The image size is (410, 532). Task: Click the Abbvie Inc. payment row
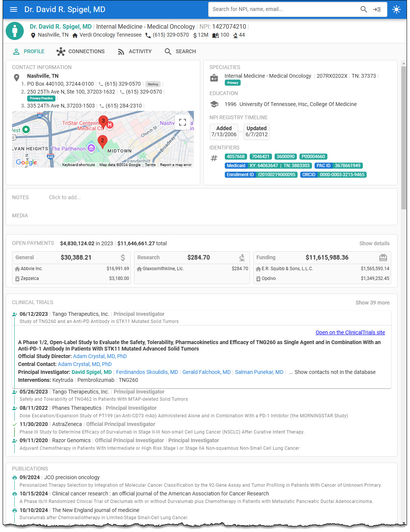coord(72,269)
